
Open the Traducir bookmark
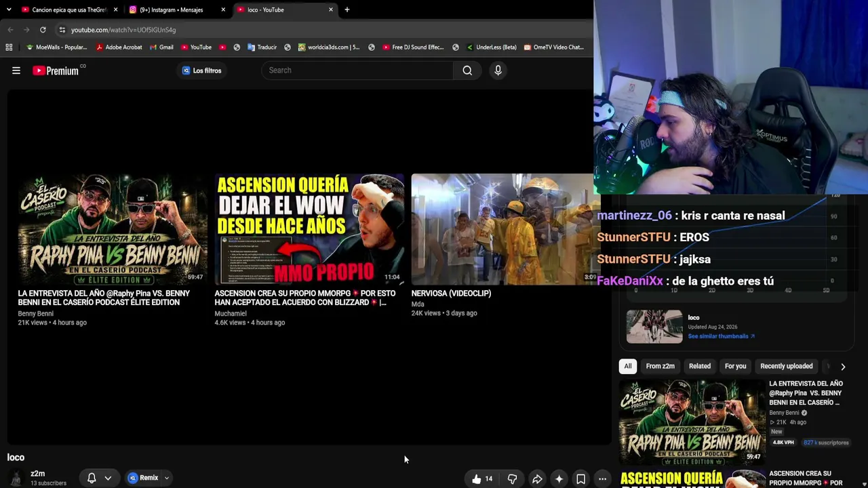pyautogui.click(x=262, y=47)
